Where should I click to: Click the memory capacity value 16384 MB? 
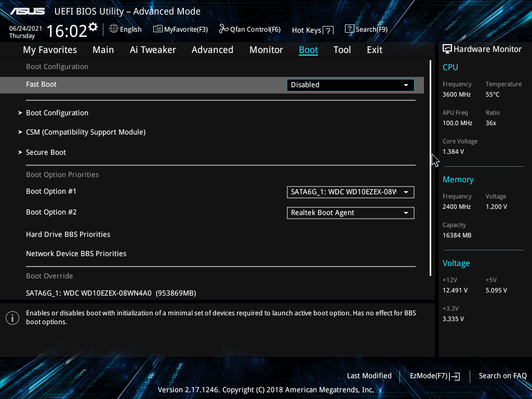click(457, 235)
